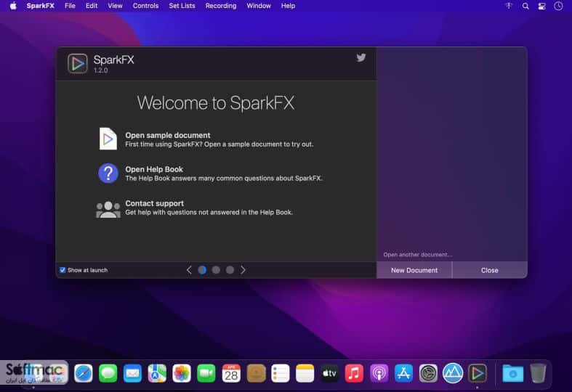
Task: Open the SparkFX application menu
Action: click(40, 6)
